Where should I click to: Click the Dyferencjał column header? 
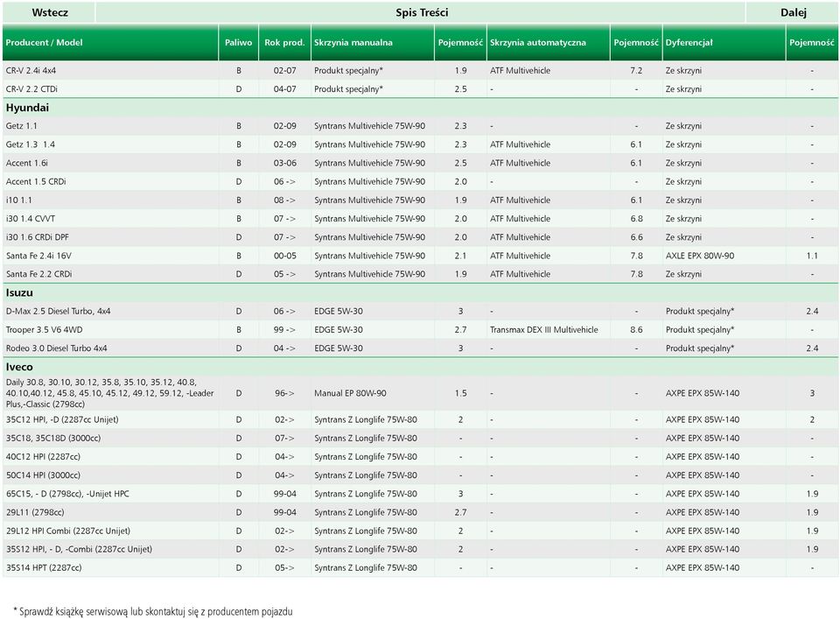click(724, 42)
